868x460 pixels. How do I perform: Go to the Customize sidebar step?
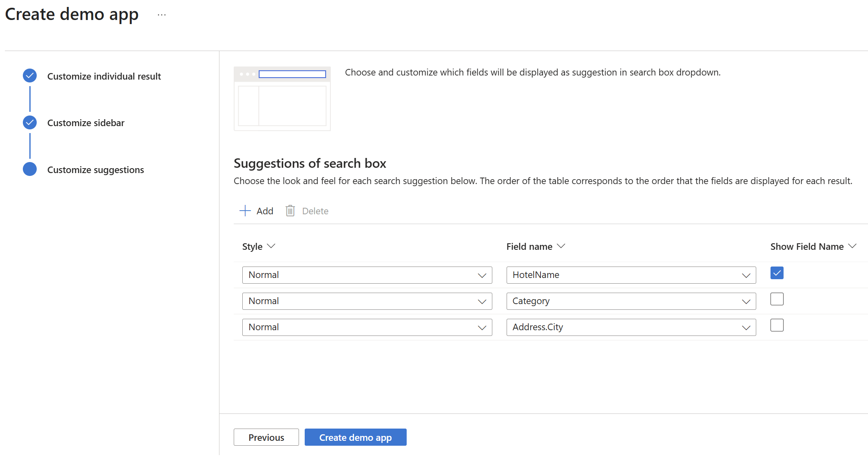86,123
